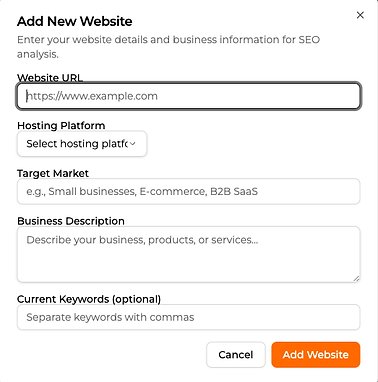The height and width of the screenshot is (382, 378).
Task: Cancel adding the website
Action: pos(236,355)
